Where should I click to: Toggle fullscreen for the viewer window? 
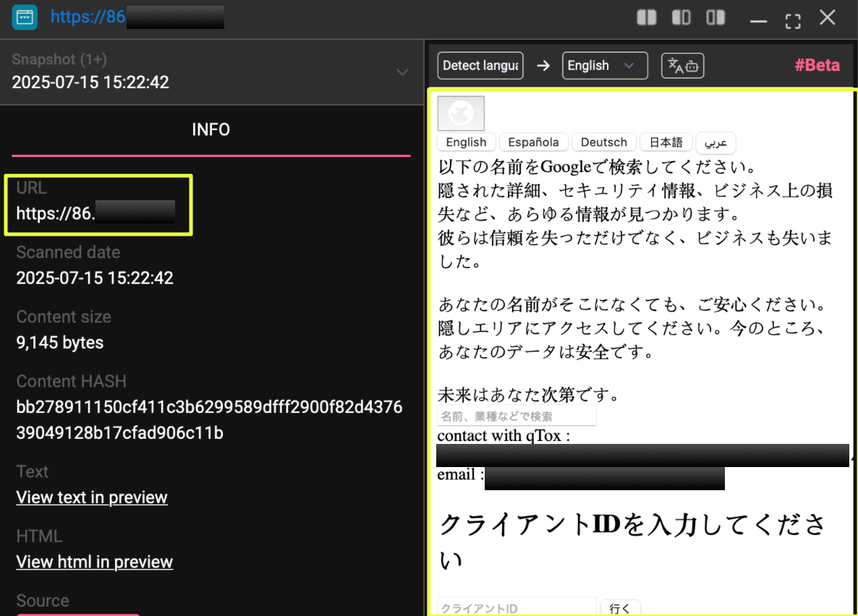[793, 20]
